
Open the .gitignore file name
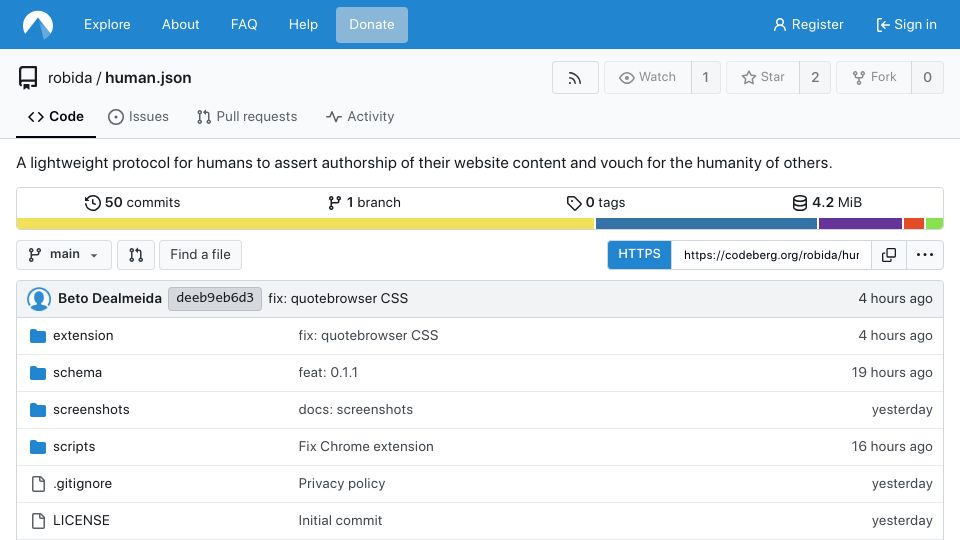pos(83,484)
